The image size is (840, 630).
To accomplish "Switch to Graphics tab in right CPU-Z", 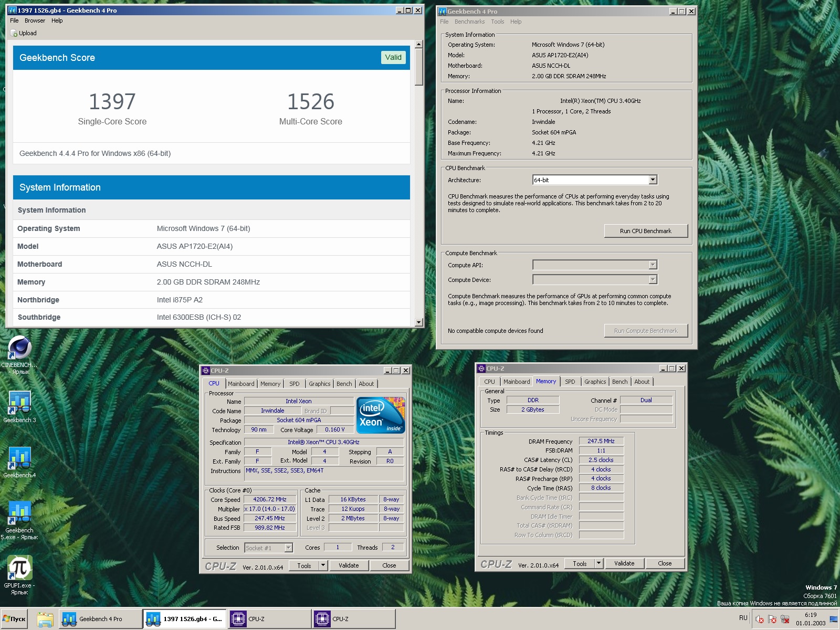I will tap(595, 382).
